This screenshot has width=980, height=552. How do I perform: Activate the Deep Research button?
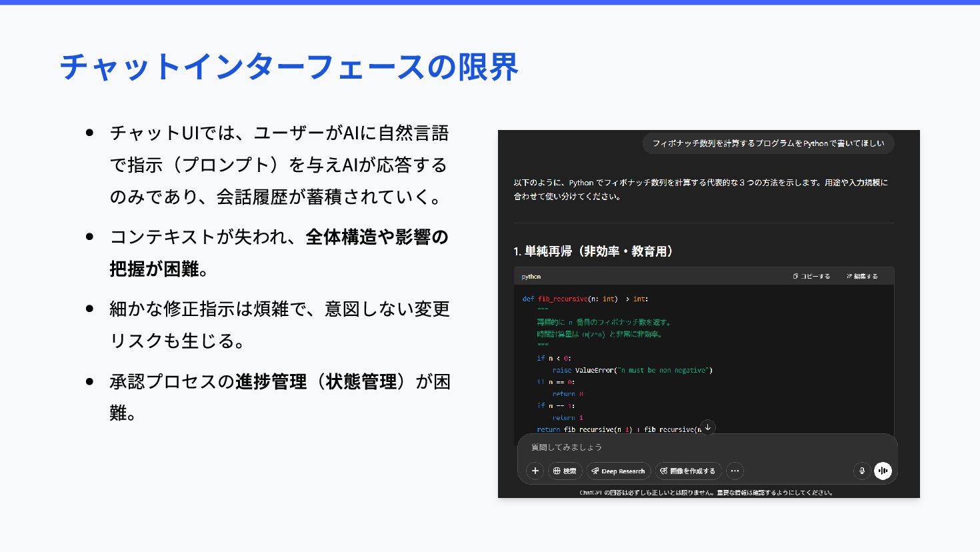619,471
